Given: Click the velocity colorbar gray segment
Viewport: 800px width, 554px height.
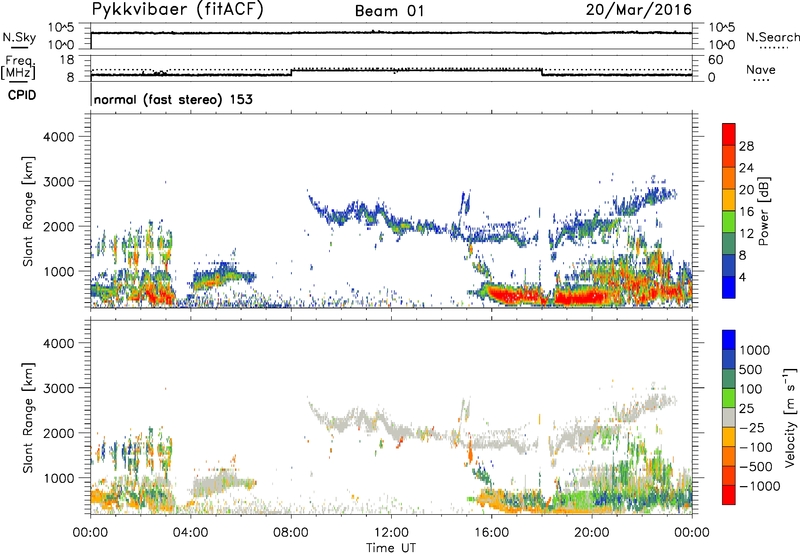Looking at the screenshot, I should coord(729,417).
